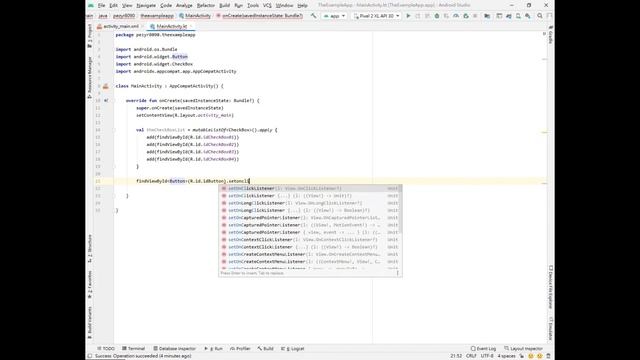Screen dimensions: 640x360
Task: Open the Emulator side panel
Action: 550,329
